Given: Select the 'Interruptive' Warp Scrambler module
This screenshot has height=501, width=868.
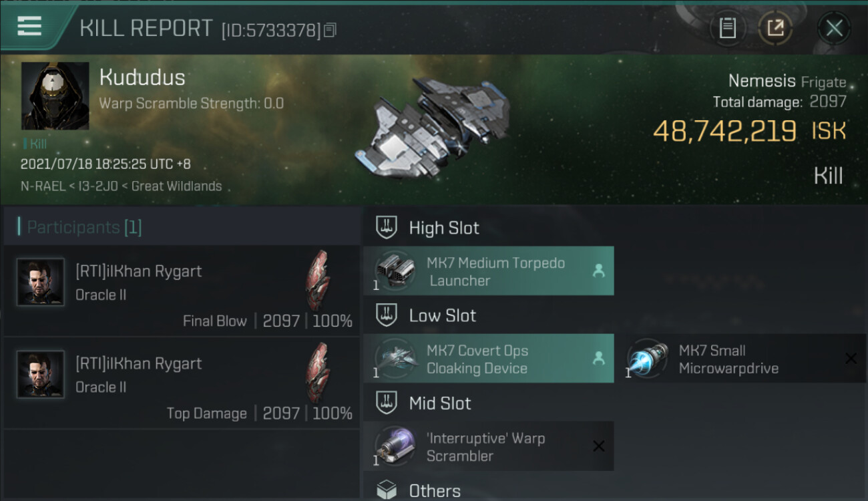Looking at the screenshot, I should 489,446.
